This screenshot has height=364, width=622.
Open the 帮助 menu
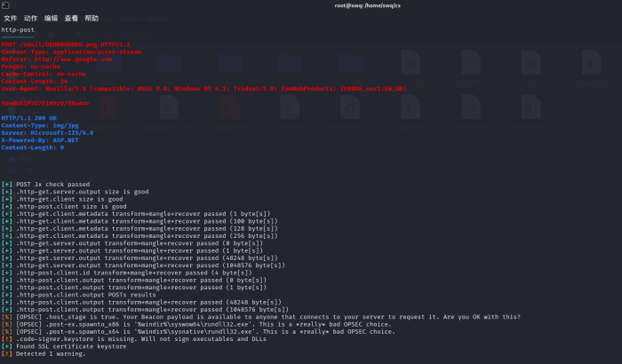pos(92,18)
